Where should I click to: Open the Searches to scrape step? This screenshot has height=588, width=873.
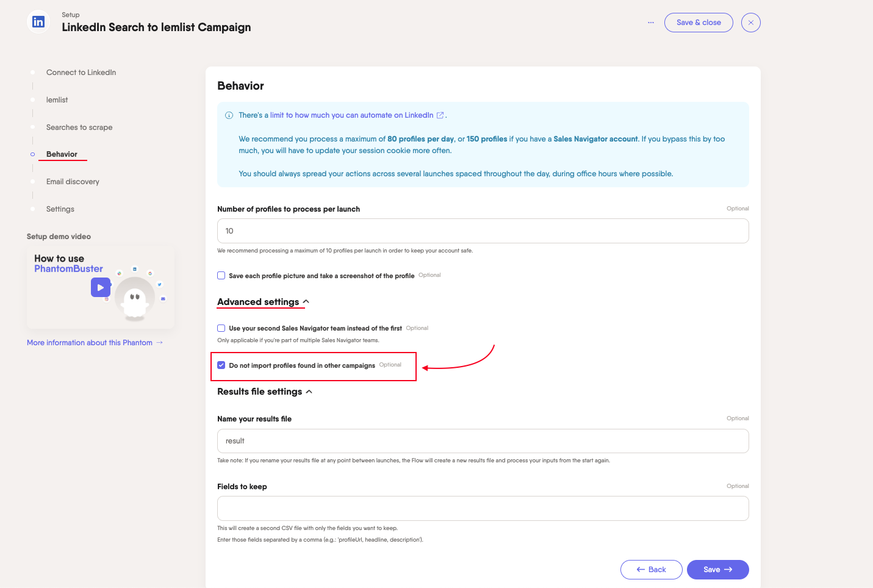click(79, 127)
